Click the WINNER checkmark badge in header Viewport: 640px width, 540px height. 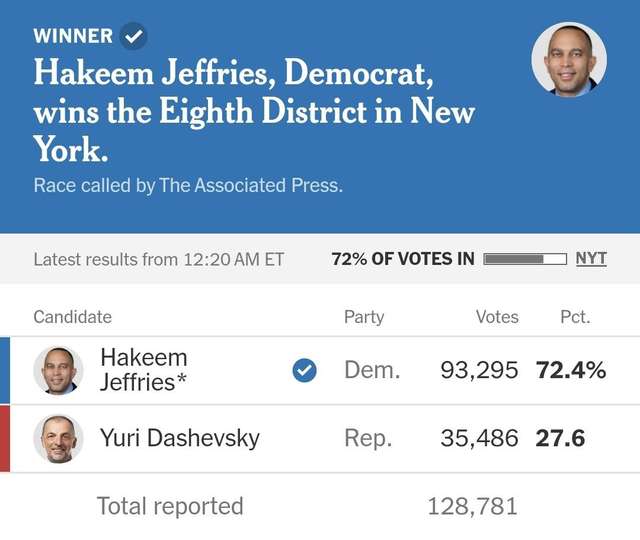[133, 37]
